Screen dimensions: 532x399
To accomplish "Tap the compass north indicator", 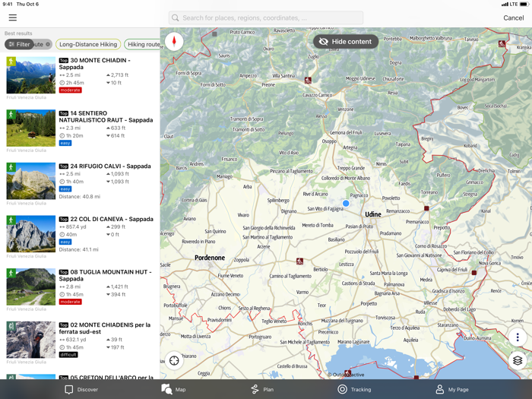I will point(174,41).
